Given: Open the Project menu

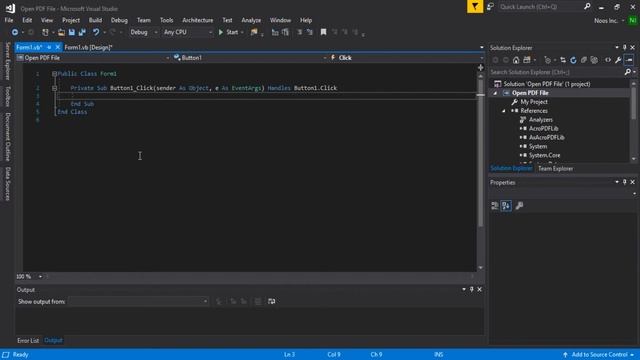Looking at the screenshot, I should [71, 20].
